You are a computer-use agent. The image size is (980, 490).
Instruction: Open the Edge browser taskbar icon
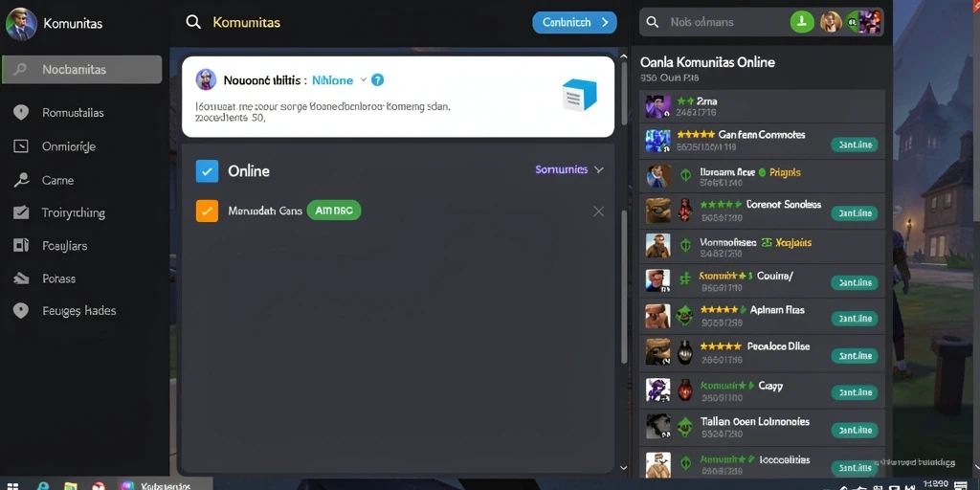(43, 485)
